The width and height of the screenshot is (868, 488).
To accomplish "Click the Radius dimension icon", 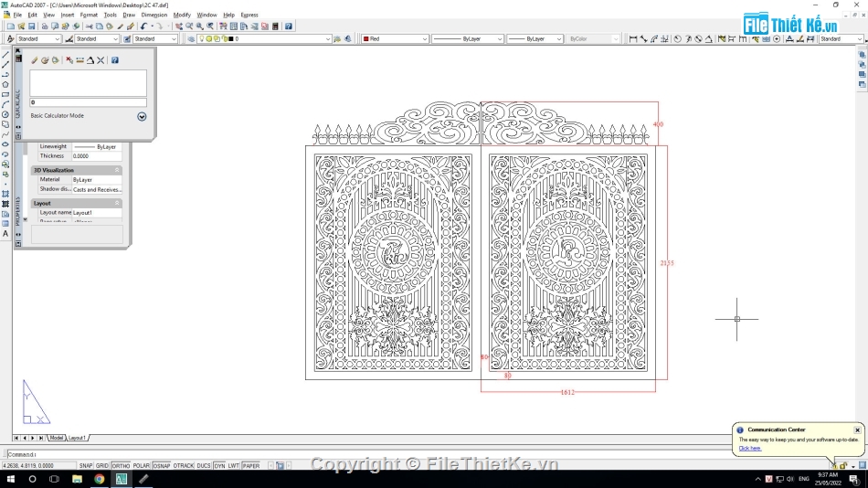I will tap(678, 38).
